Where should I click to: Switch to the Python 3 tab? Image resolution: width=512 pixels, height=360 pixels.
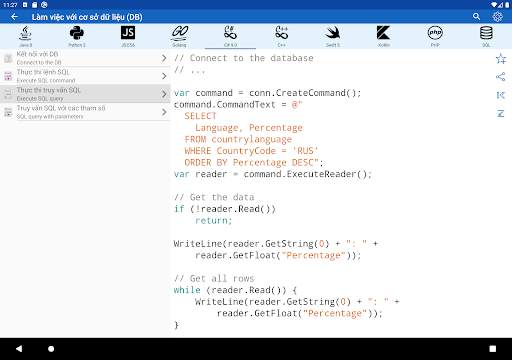[x=77, y=36]
